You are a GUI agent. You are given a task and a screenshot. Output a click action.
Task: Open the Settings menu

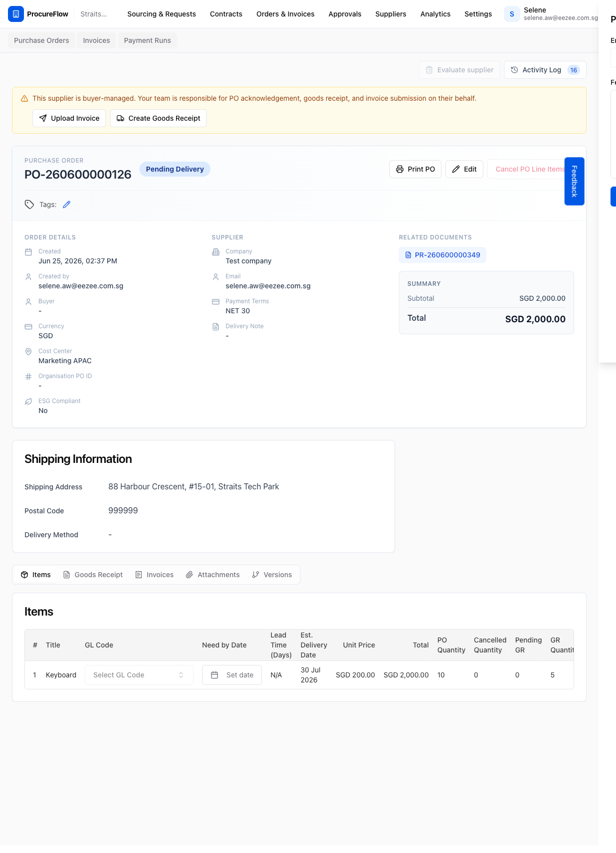(x=478, y=14)
